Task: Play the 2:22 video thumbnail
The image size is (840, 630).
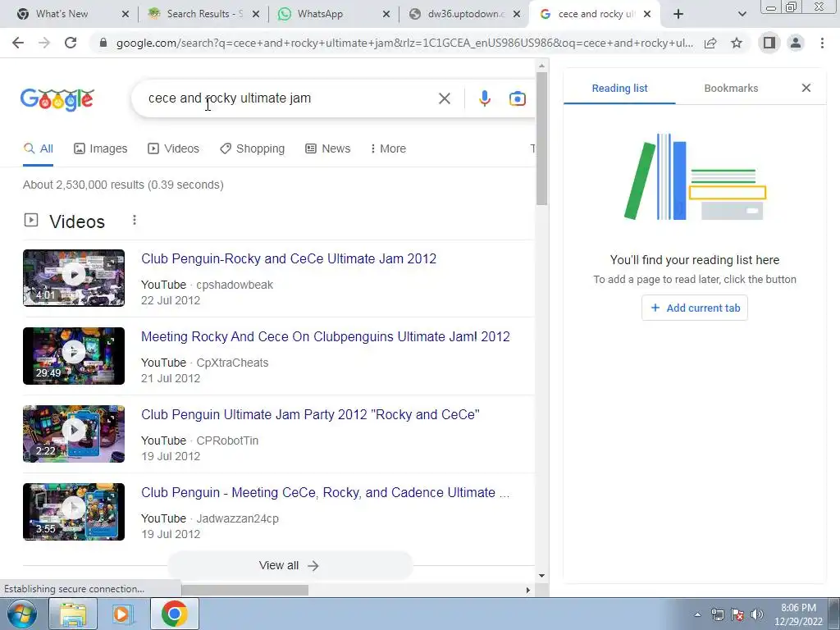Action: click(74, 434)
